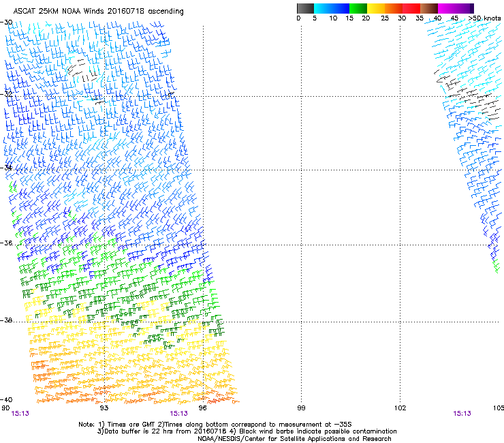The height and width of the screenshot is (443, 504).
Task: Click the green 15-20 knots legend color
Action: (x=358, y=8)
